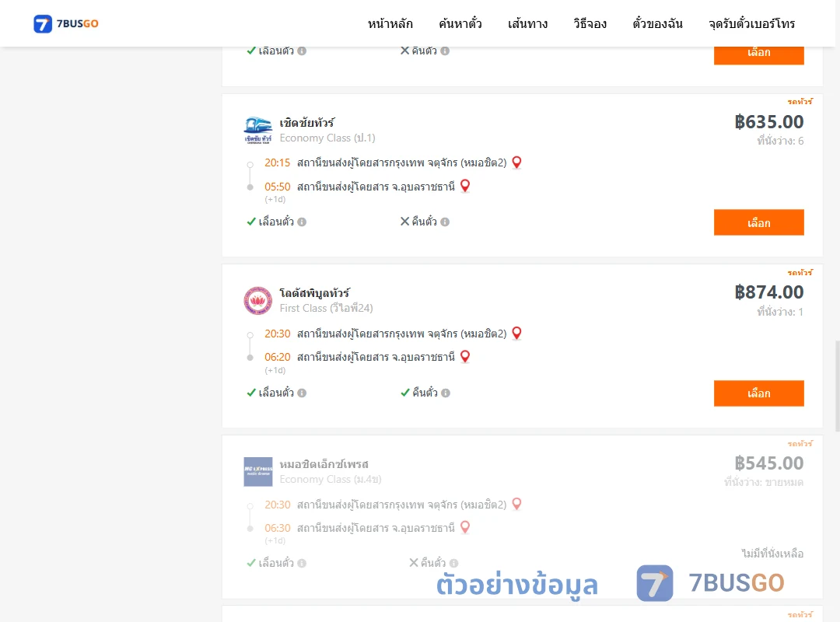The width and height of the screenshot is (840, 622).
Task: Select the ฿874.00 โลตัสพิบูลทัวร์ trip
Action: [x=758, y=393]
